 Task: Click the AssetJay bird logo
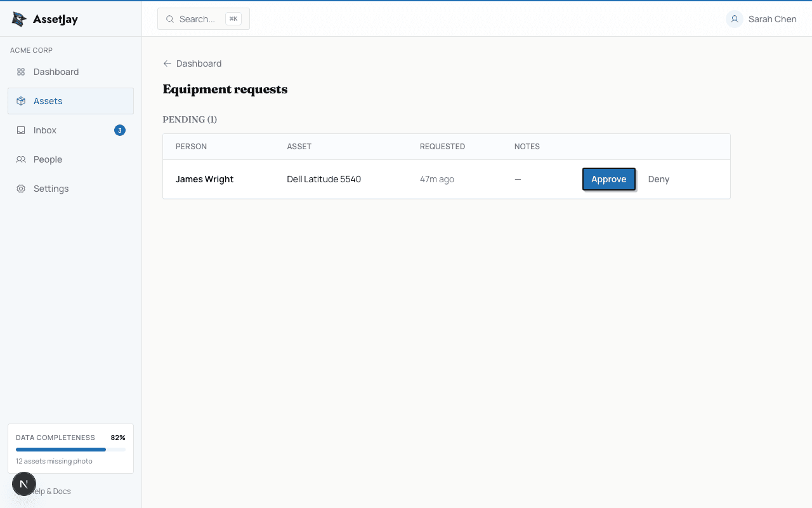point(19,19)
